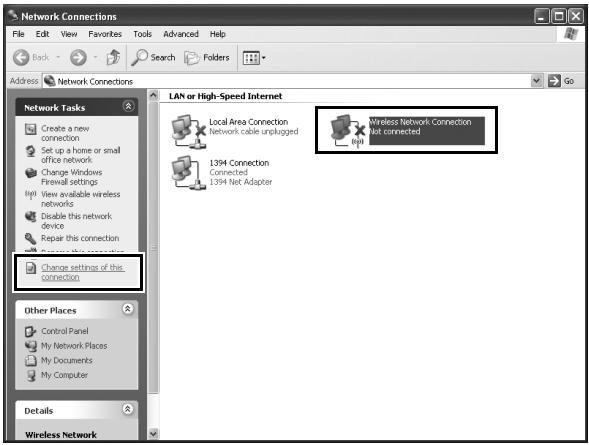Click the Repair this connection wrench icon
This screenshot has width=589, height=445.
point(30,238)
